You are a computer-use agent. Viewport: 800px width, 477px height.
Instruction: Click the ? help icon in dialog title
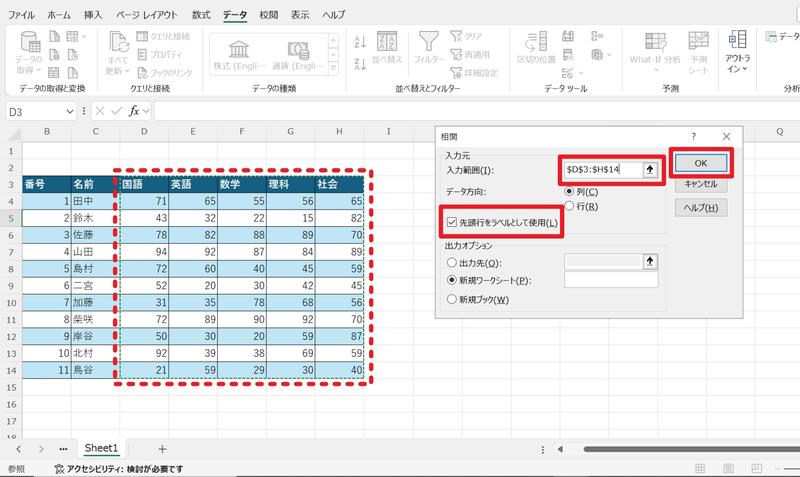[693, 136]
